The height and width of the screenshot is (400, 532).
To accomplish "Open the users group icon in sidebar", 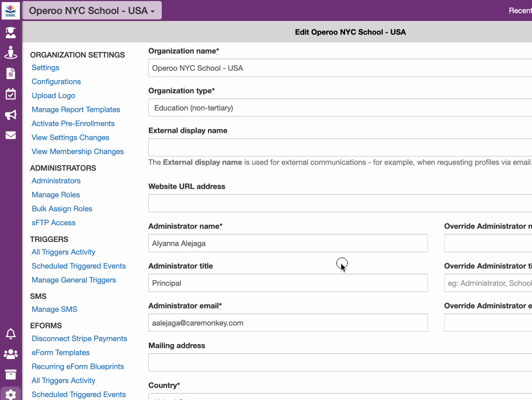I will point(11,354).
